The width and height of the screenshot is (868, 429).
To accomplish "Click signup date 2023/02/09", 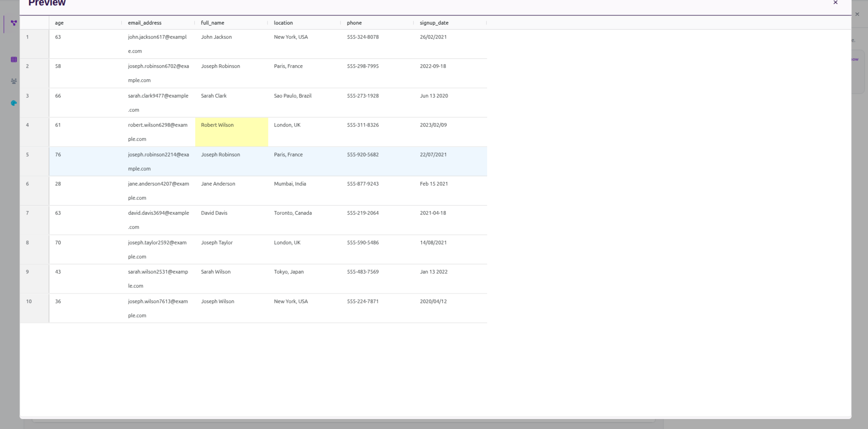I will (450, 132).
